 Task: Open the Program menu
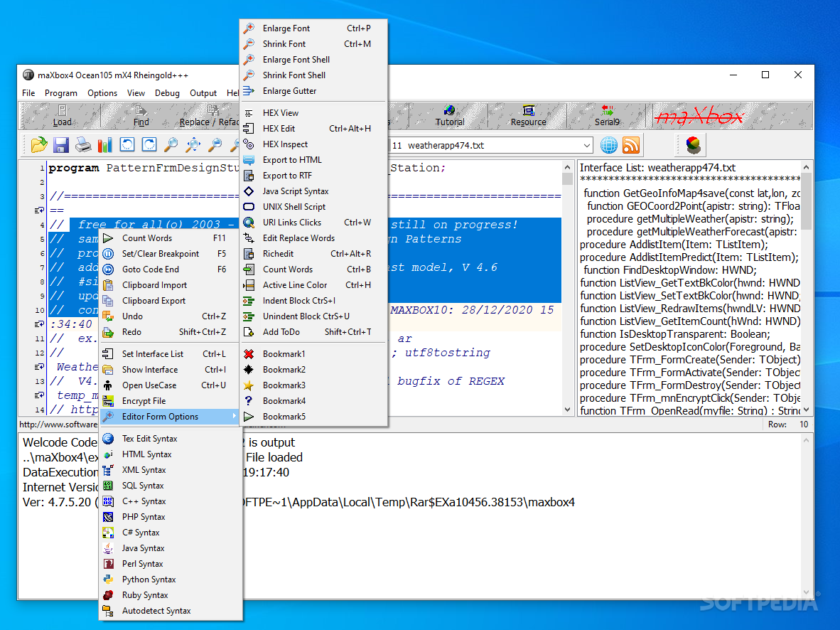[x=61, y=92]
